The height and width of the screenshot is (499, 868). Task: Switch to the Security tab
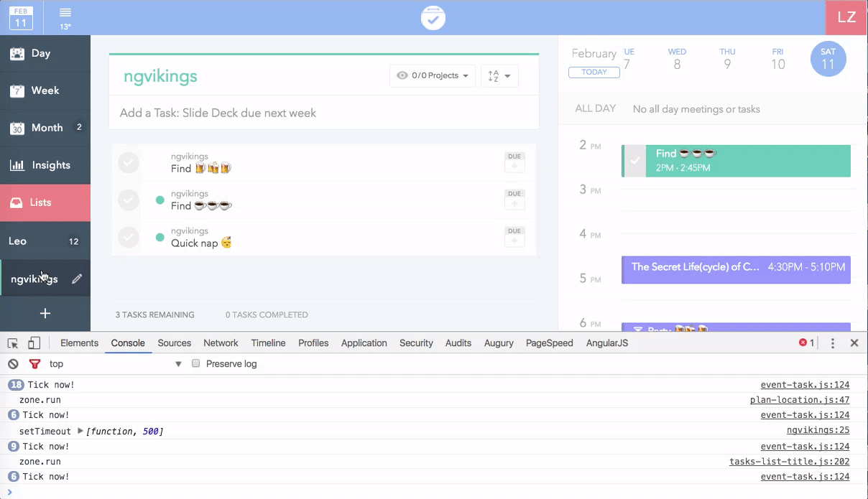[x=416, y=343]
